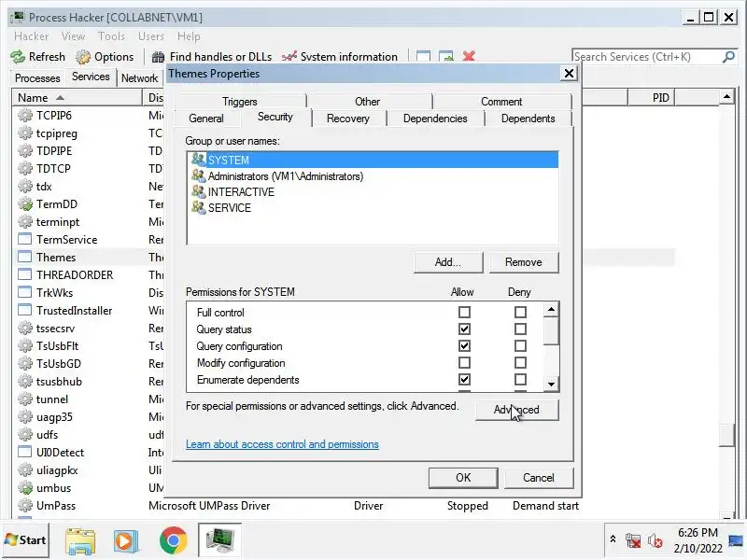The image size is (747, 560).
Task: Check Deny Query configuration
Action: click(x=520, y=345)
